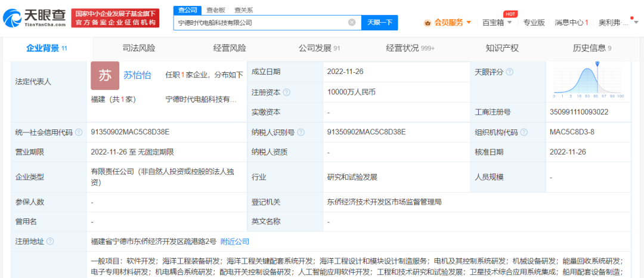Open the 企业背景 tab
The image size is (644, 278).
click(x=47, y=48)
